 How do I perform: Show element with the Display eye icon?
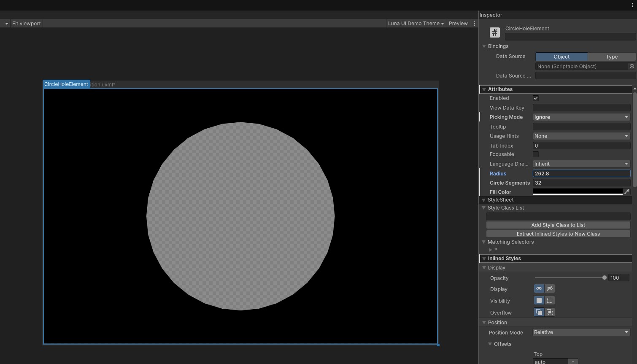pyautogui.click(x=539, y=289)
